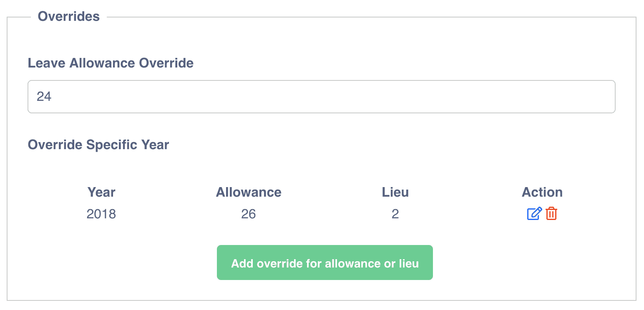Focus the Leave Allowance Override input field
The image size is (644, 310).
[x=321, y=97]
